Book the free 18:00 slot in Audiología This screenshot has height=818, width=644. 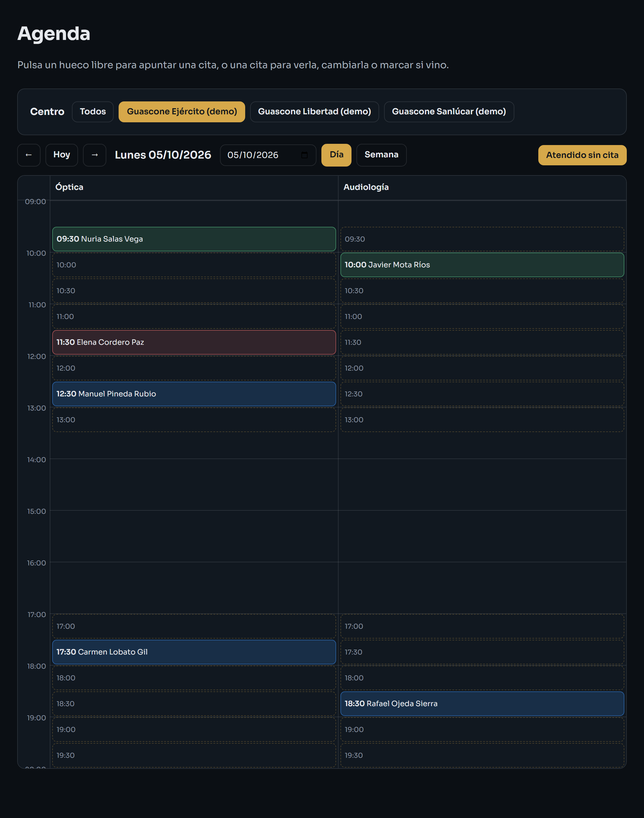pyautogui.click(x=482, y=678)
